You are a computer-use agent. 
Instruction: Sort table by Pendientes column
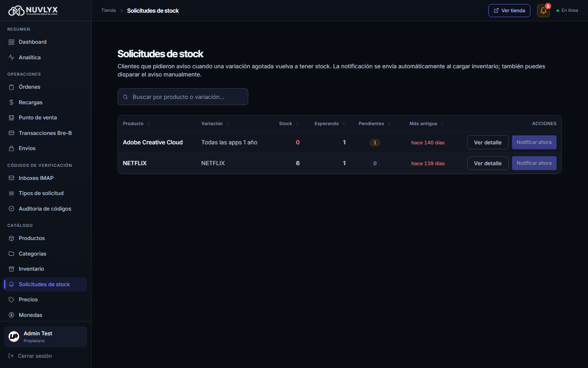[374, 123]
